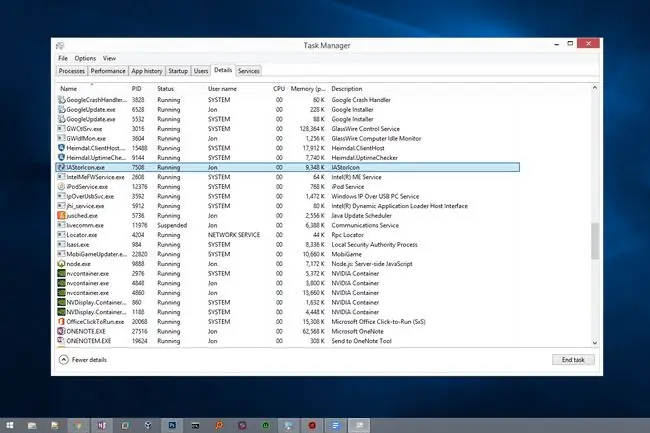This screenshot has width=650, height=433.
Task: Sort by the Name column header
Action: tap(68, 89)
